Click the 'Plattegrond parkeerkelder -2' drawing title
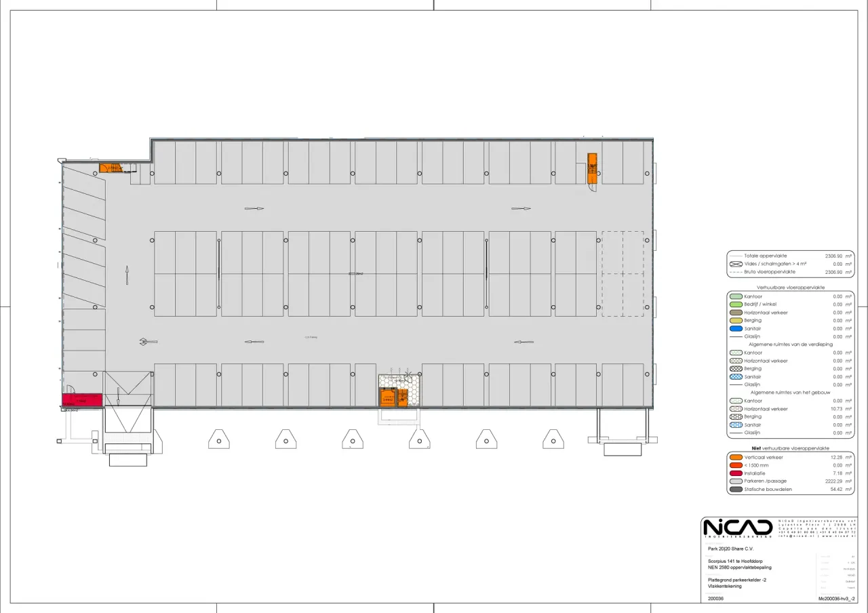 (x=737, y=580)
